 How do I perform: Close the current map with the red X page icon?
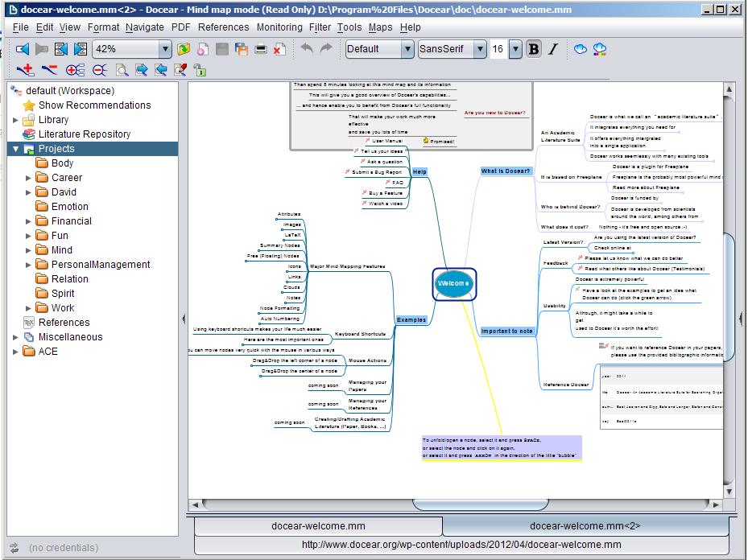(x=280, y=49)
